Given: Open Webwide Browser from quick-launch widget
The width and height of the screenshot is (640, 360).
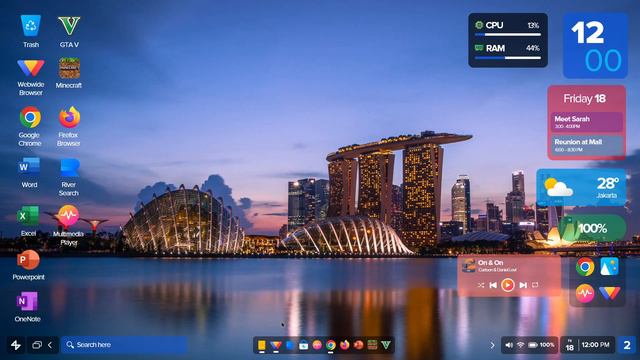Looking at the screenshot, I should pyautogui.click(x=609, y=293).
